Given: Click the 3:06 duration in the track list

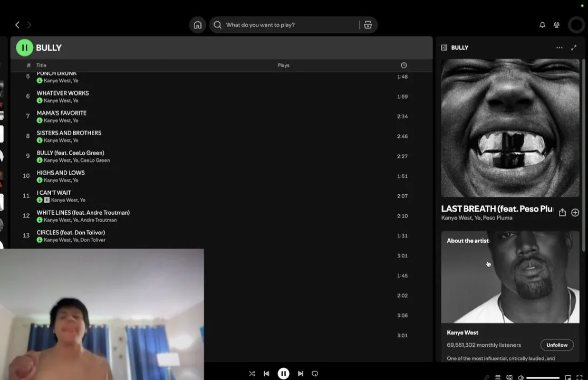Looking at the screenshot, I should pyautogui.click(x=402, y=315).
